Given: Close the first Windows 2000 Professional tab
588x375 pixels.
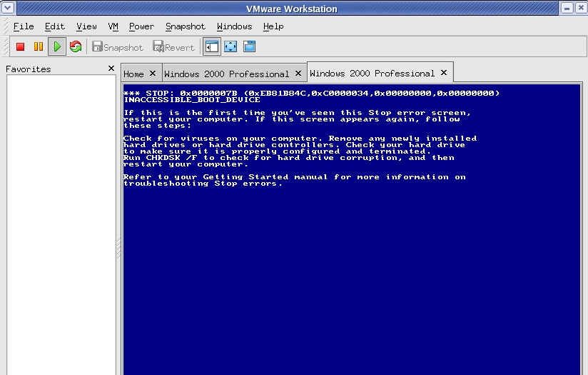Looking at the screenshot, I should pyautogui.click(x=298, y=74).
